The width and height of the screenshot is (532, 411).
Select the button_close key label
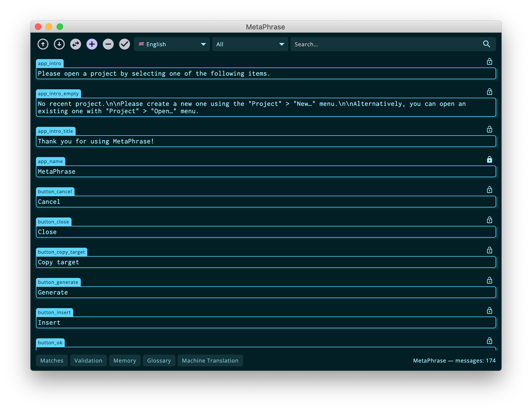(54, 222)
